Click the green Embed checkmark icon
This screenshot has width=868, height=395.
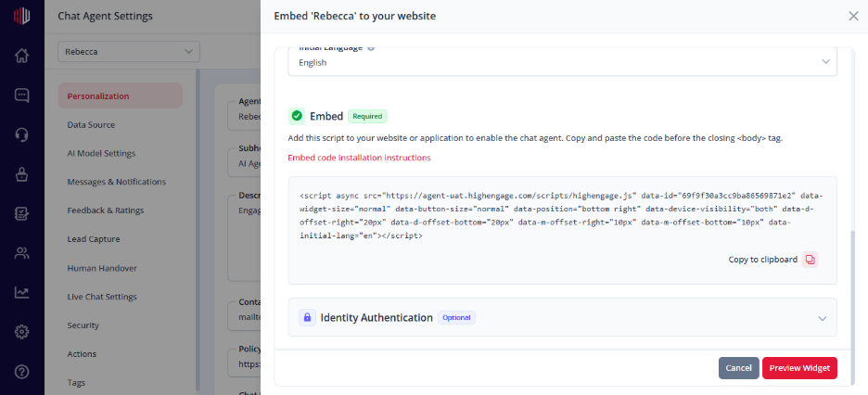pos(297,116)
